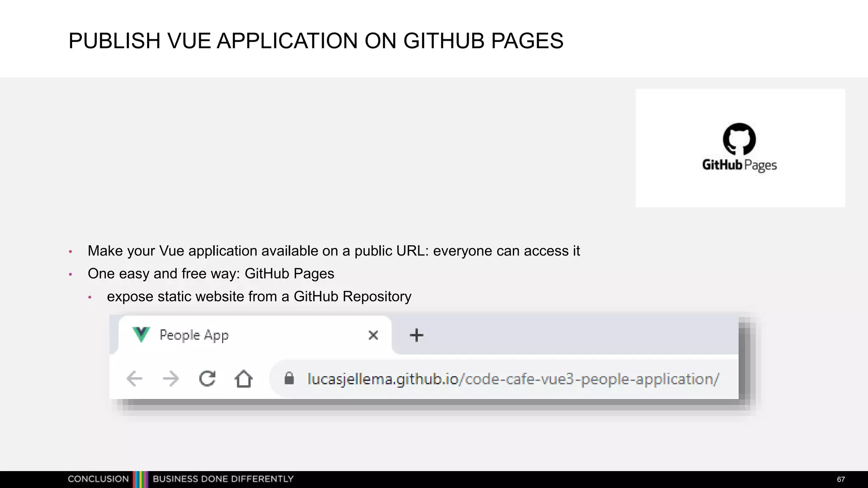This screenshot has width=868, height=488.
Task: Click the Vue logo favicon on tab
Action: coord(141,335)
